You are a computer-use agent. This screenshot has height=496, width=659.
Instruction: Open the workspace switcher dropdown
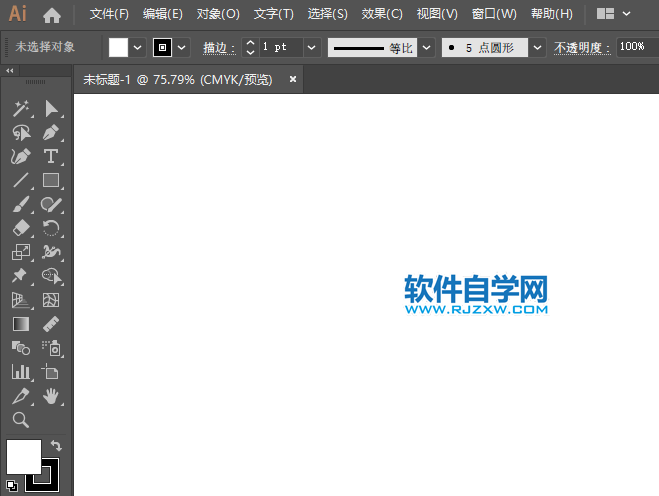626,14
